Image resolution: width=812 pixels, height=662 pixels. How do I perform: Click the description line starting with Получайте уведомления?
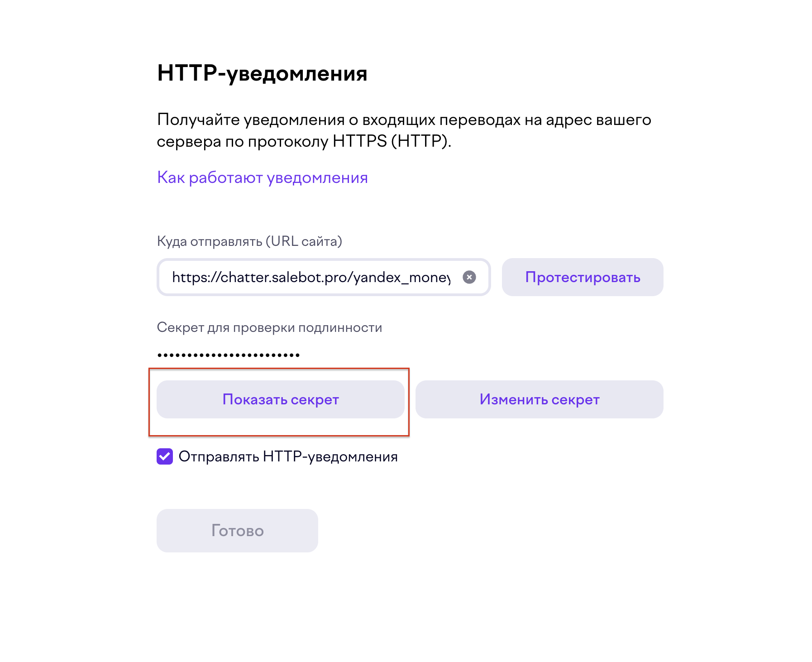[x=404, y=120]
